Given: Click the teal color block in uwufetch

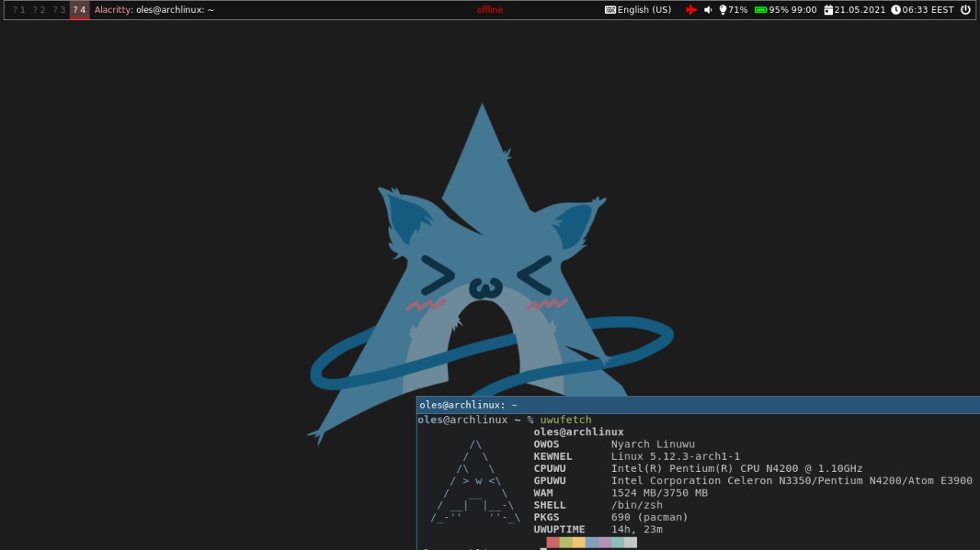Looking at the screenshot, I should [617, 542].
